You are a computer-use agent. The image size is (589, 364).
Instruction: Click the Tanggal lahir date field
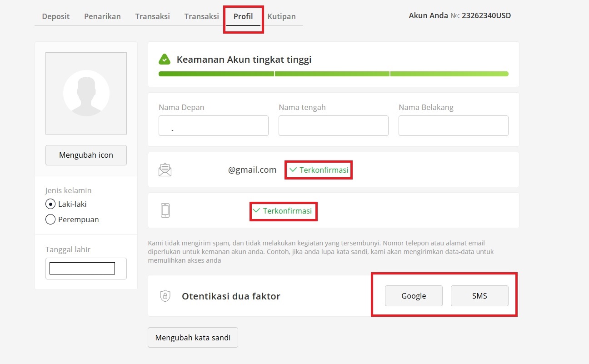pyautogui.click(x=81, y=268)
